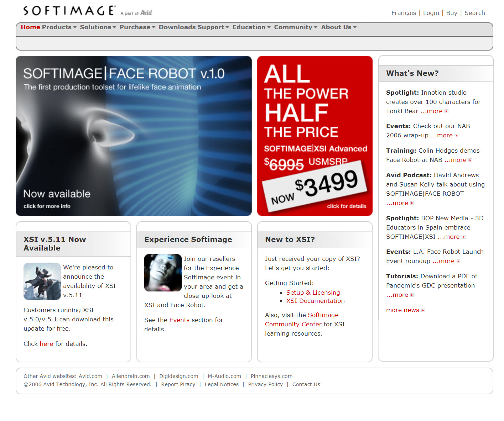Viewport: 504px width, 421px height.
Task: Click arrow icon after Tonki Bear more
Action: point(446,111)
